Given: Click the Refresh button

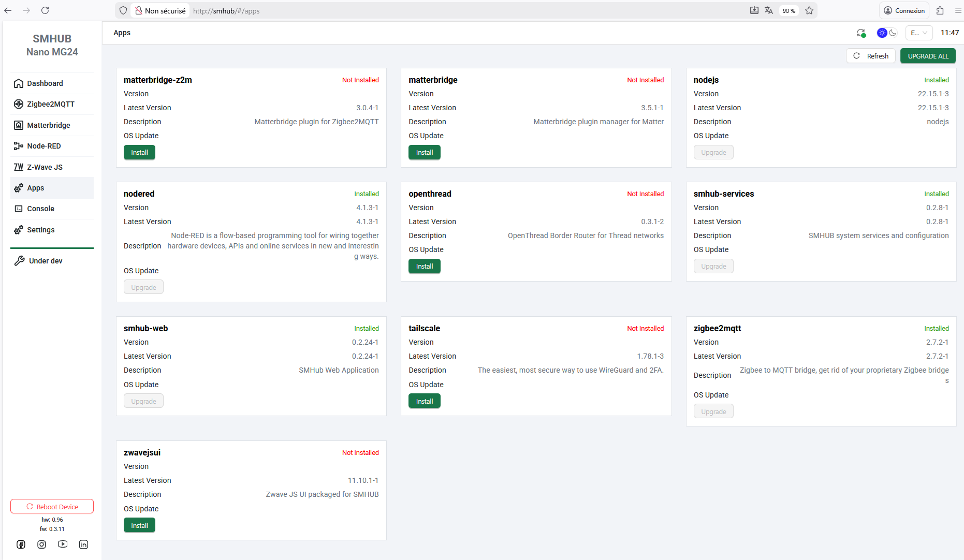Looking at the screenshot, I should [x=871, y=56].
